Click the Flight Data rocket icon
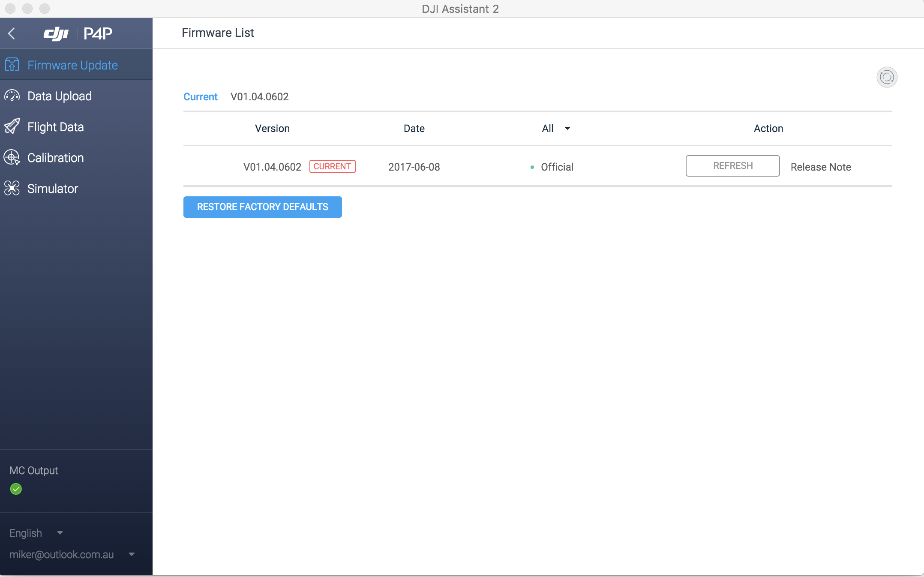This screenshot has height=577, width=924. click(12, 126)
